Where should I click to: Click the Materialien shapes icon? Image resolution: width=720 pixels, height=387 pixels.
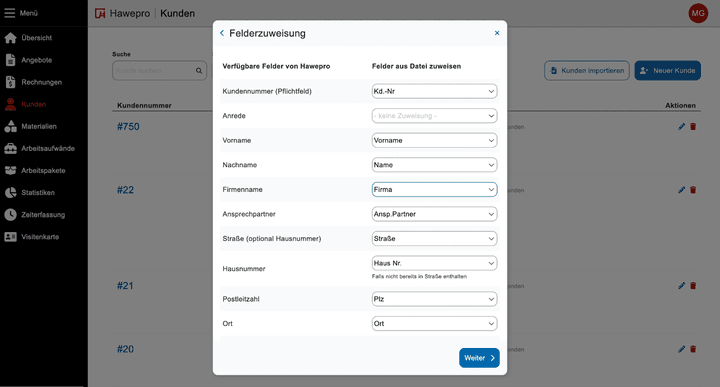point(11,126)
